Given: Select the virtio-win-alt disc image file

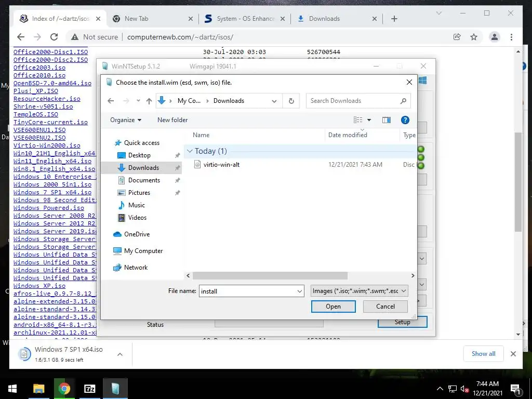Looking at the screenshot, I should tap(221, 165).
